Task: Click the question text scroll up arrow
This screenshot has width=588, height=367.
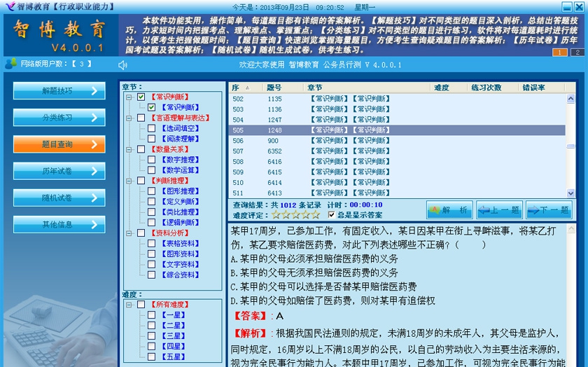Action: tap(571, 228)
